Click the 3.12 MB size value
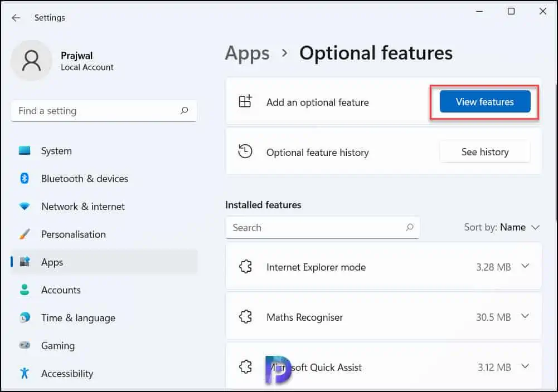 tap(494, 367)
